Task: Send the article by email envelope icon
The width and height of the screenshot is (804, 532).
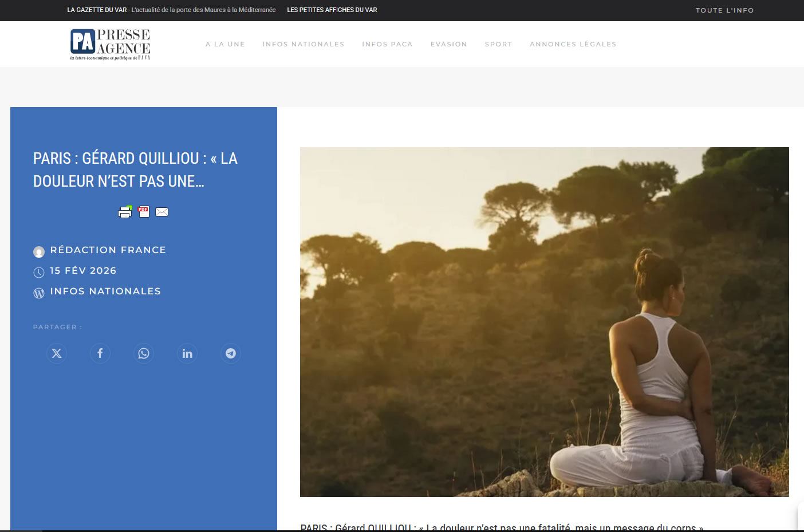Action: pos(161,212)
